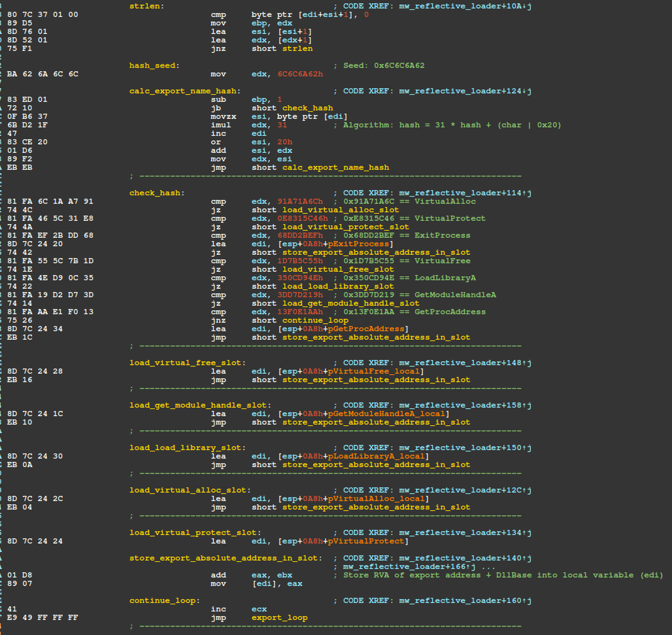
Task: Select the 'pLoadLibraryA_local' stack variable
Action: tap(377, 456)
